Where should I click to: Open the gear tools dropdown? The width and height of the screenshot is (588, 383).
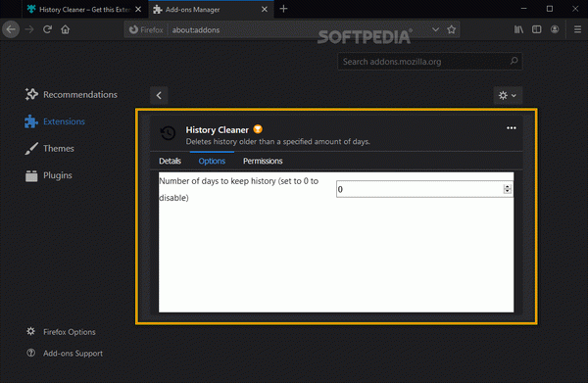pyautogui.click(x=508, y=95)
